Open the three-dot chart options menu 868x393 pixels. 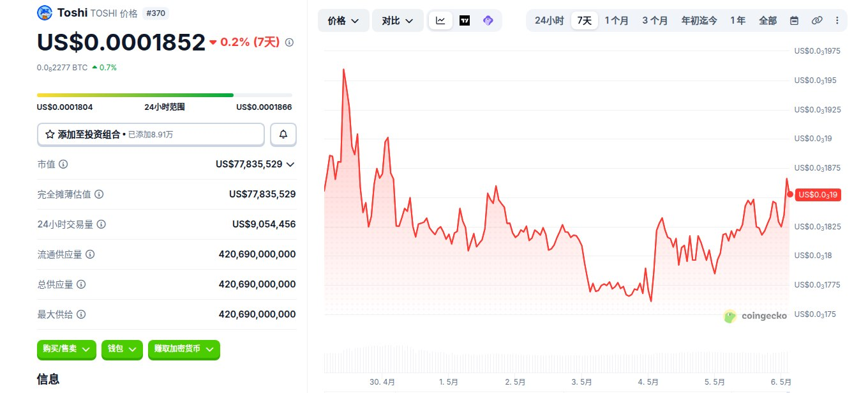tap(837, 20)
